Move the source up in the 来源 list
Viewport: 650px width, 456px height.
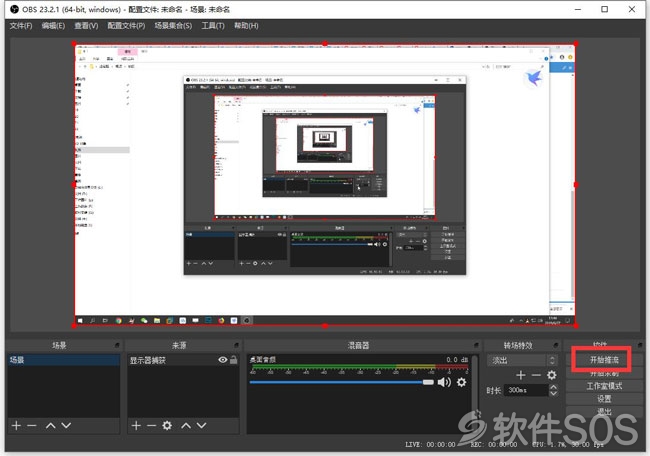tap(186, 425)
